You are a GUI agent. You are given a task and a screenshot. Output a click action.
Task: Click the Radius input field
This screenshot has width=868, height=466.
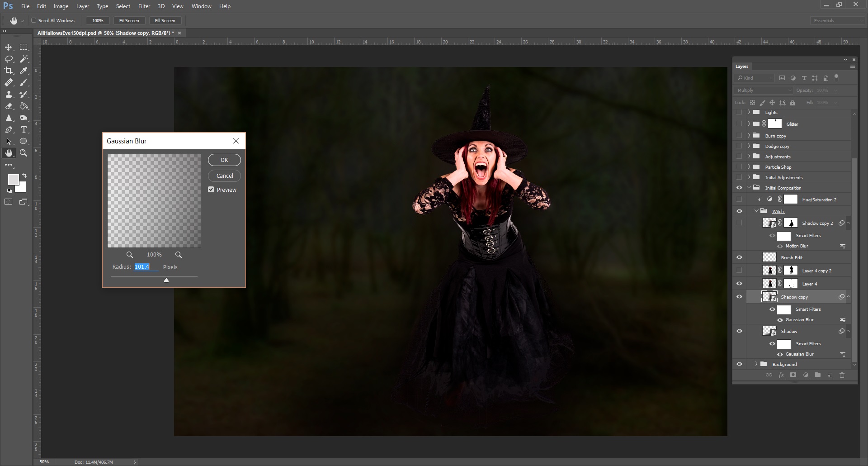tap(146, 267)
